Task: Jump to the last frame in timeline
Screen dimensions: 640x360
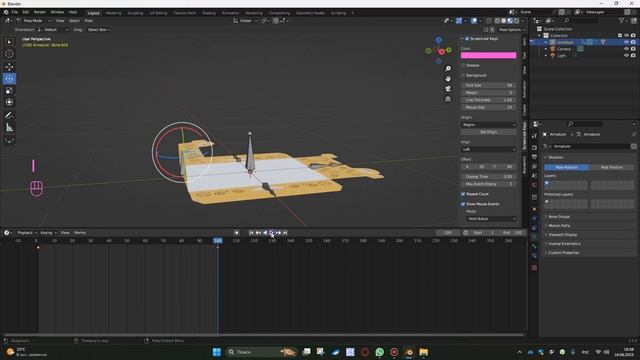Action: click(285, 233)
